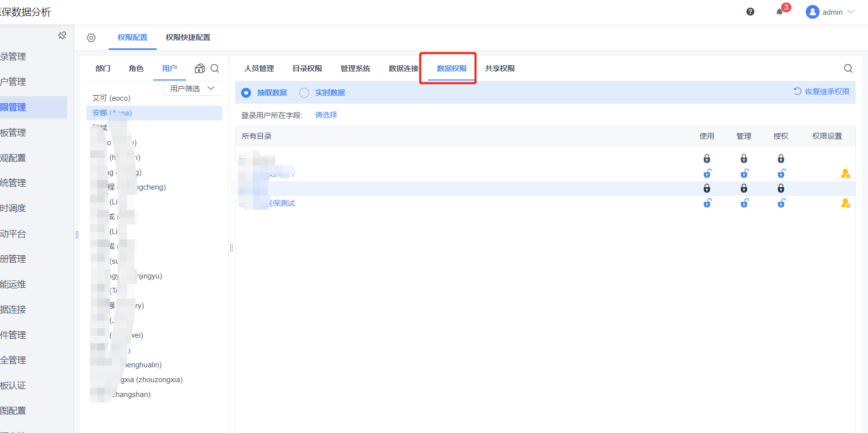Click the panel splitter handle beside the user list
868x433 pixels.
click(231, 247)
